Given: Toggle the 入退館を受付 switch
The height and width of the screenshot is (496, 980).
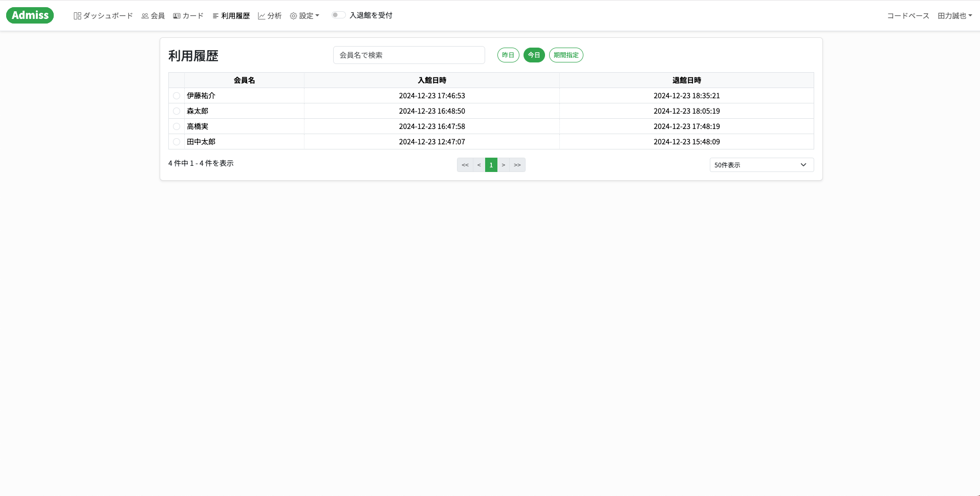Looking at the screenshot, I should tap(338, 15).
